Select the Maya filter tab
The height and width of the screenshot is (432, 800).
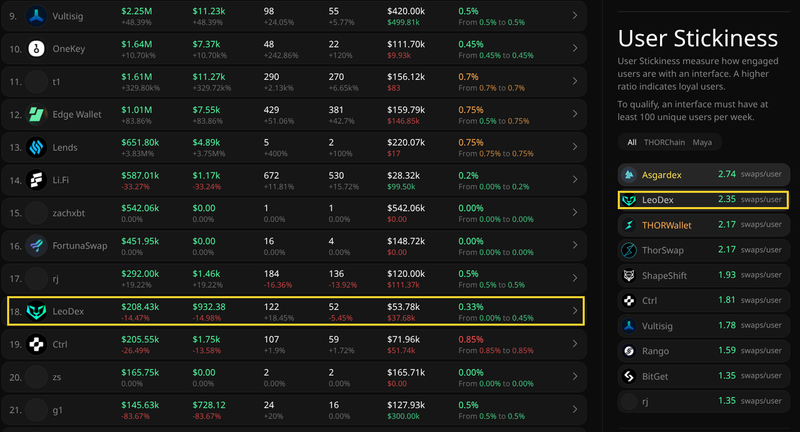[702, 142]
